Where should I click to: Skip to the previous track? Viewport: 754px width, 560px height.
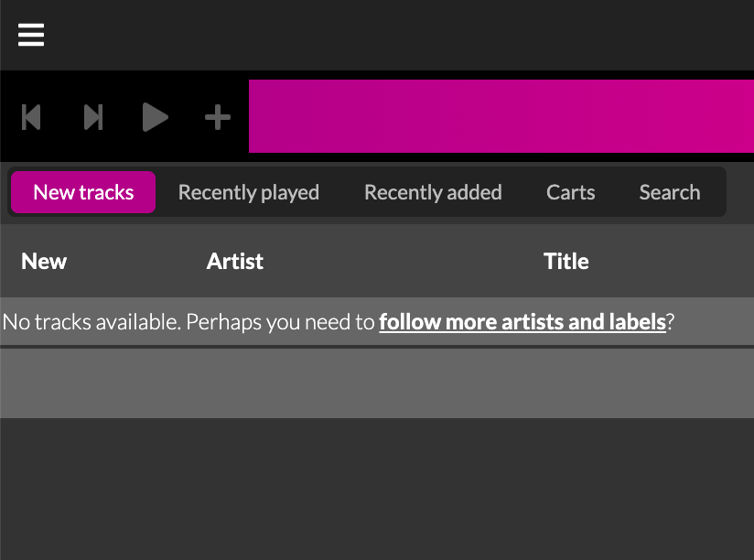coord(31,117)
